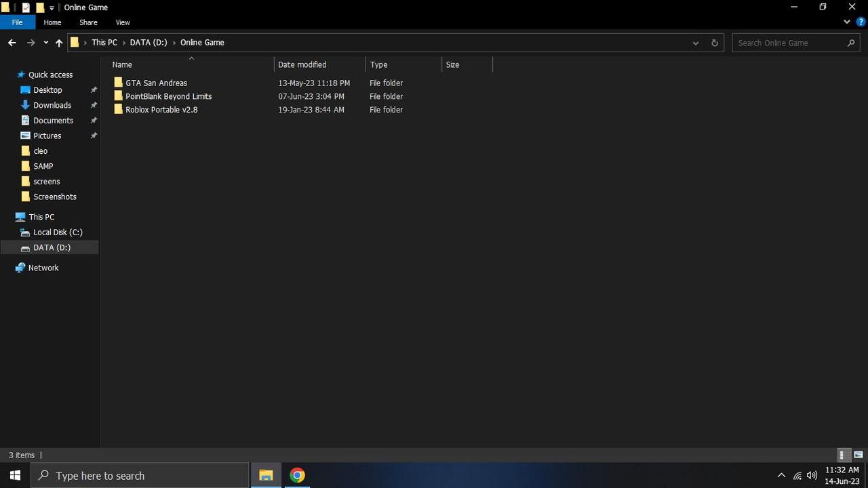The height and width of the screenshot is (488, 868).
Task: Open Downloads in the navigation pane
Action: click(52, 105)
